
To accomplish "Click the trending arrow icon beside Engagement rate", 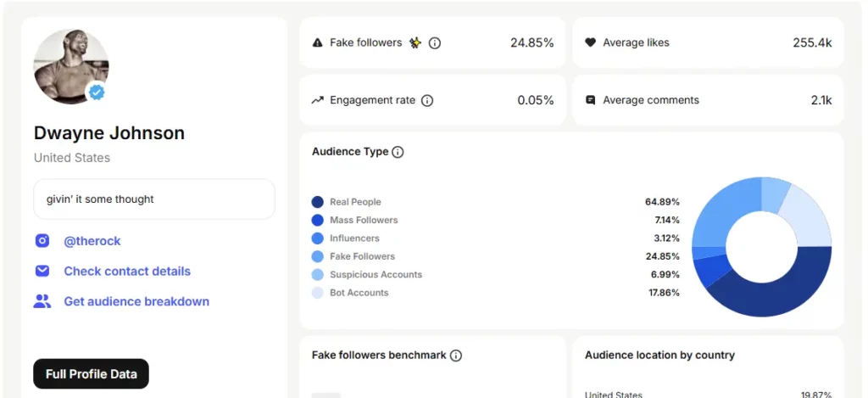I will point(317,100).
